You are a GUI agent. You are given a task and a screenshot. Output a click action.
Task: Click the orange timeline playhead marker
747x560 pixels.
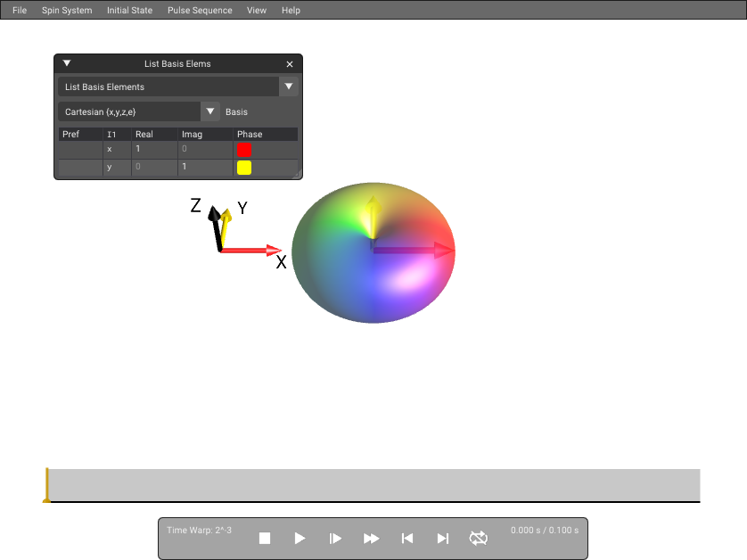[46, 485]
